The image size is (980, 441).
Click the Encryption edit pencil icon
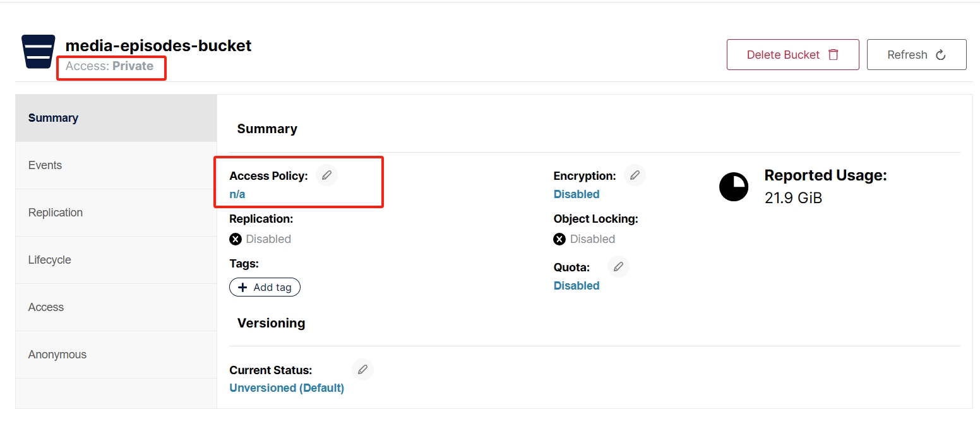635,175
